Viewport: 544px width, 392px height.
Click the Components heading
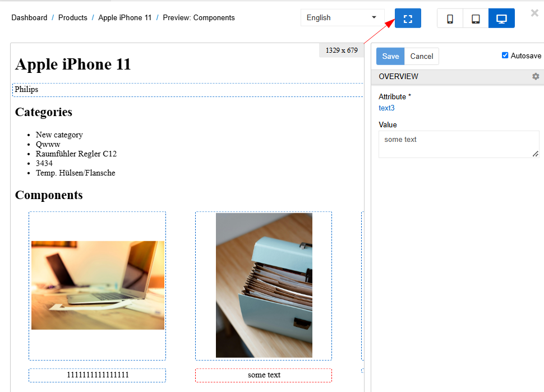click(49, 195)
